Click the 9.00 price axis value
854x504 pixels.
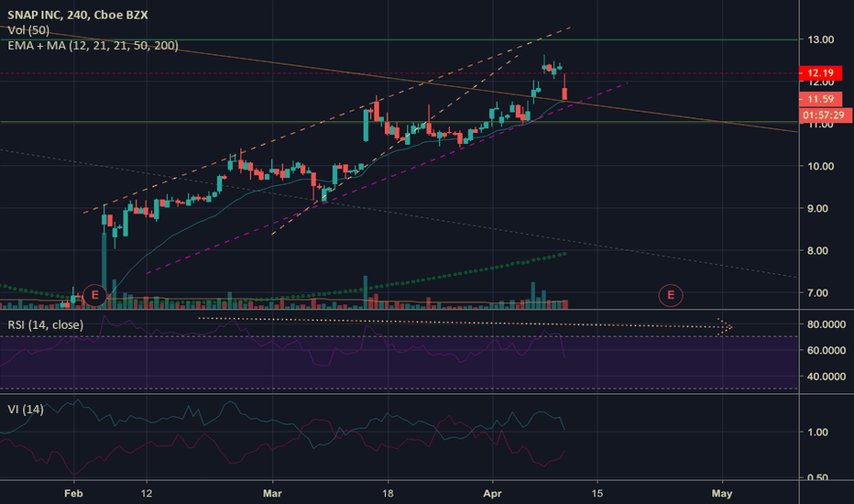(x=817, y=208)
